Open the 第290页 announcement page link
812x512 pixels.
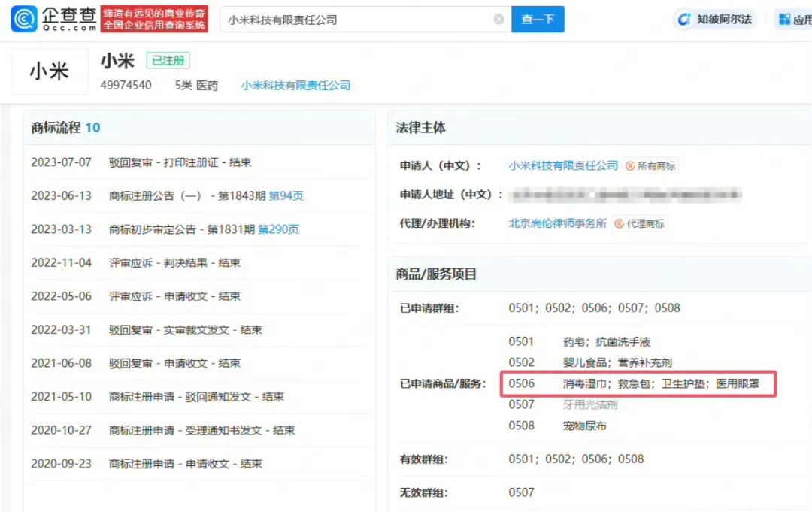(279, 229)
